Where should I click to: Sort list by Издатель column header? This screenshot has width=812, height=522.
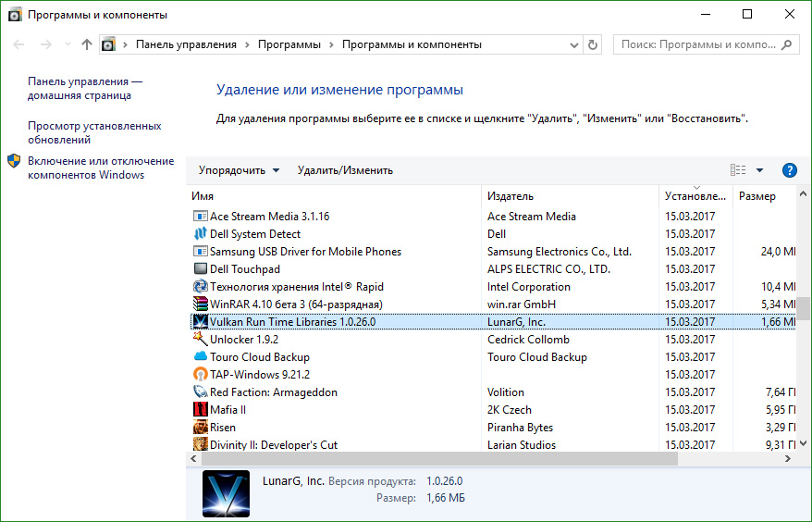511,196
